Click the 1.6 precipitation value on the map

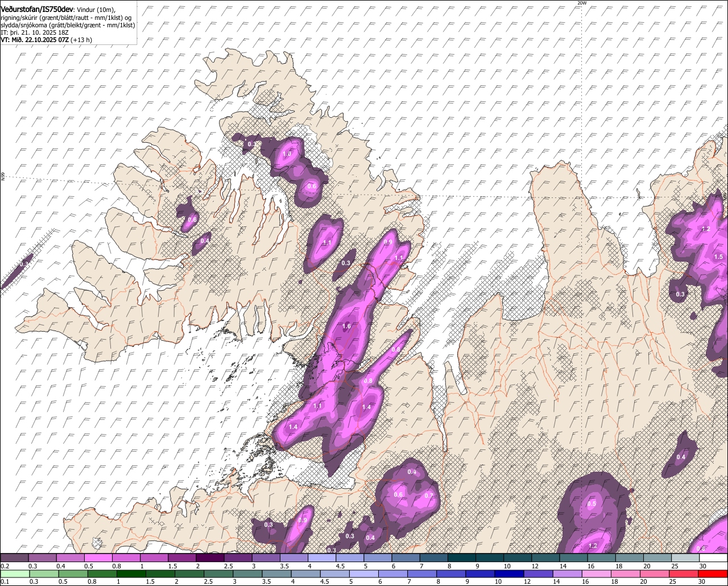coord(347,327)
